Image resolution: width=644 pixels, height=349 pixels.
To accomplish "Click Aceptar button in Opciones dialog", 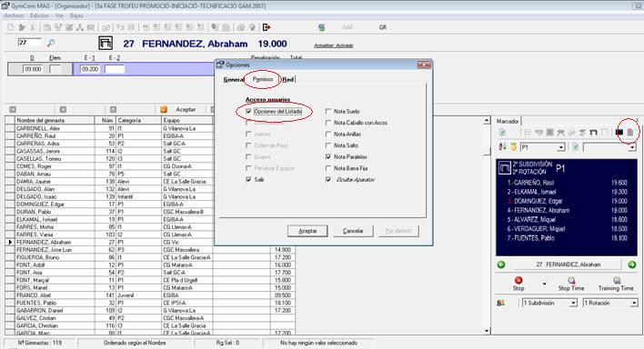I will pos(307,231).
